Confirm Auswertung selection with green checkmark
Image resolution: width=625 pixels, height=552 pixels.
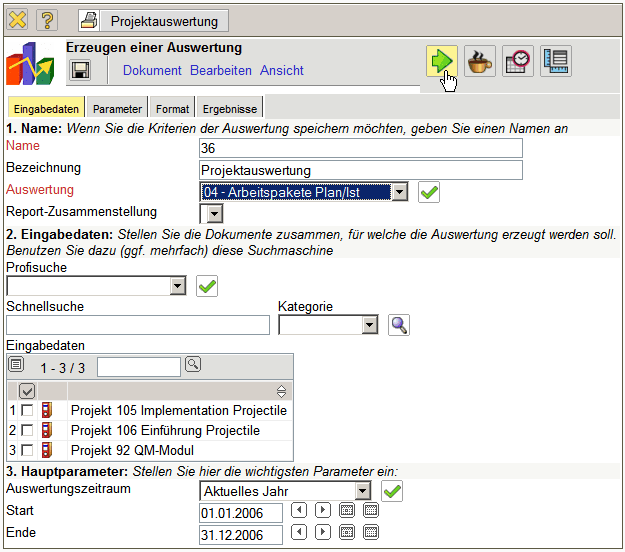(429, 192)
